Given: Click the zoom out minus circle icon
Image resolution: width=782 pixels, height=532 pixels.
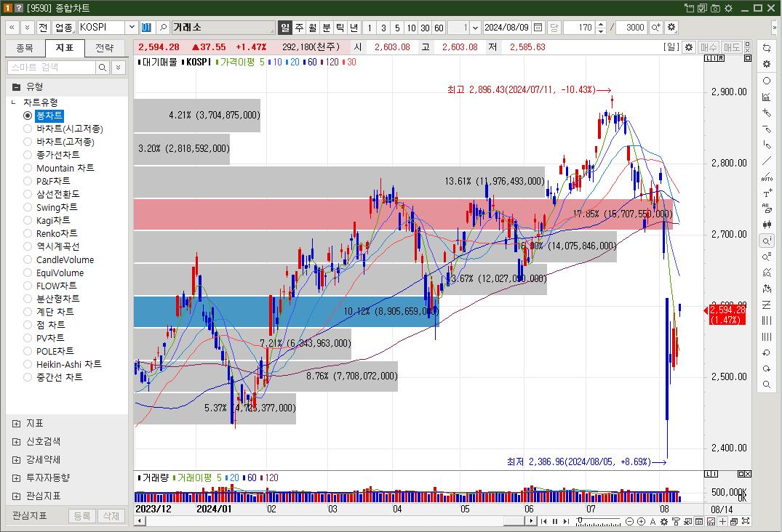Looking at the screenshot, I should point(629,522).
